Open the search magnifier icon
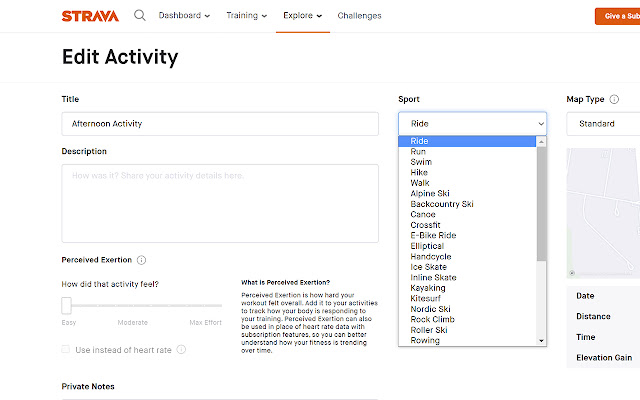 (140, 16)
